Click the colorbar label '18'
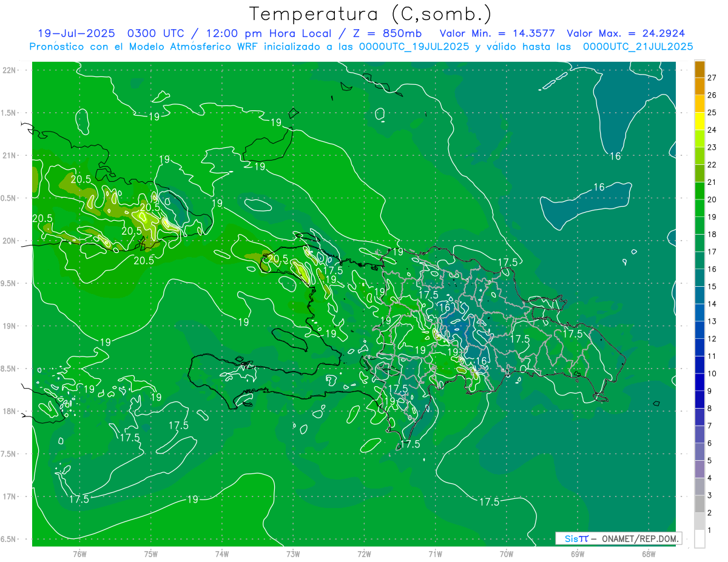Viewport: 728px width, 562px height. coord(712,234)
